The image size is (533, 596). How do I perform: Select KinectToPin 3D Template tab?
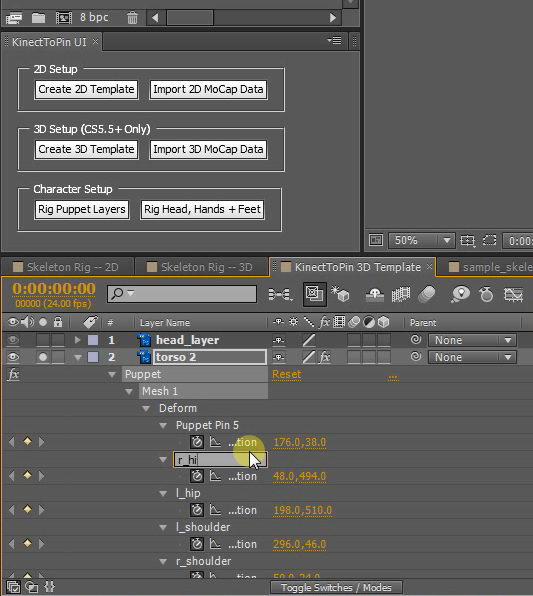pyautogui.click(x=357, y=267)
